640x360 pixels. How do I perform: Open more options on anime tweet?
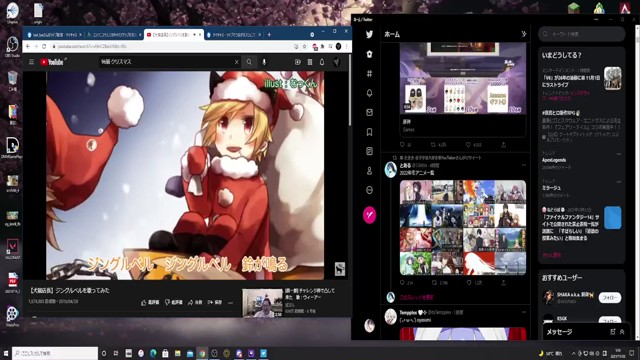[524, 165]
